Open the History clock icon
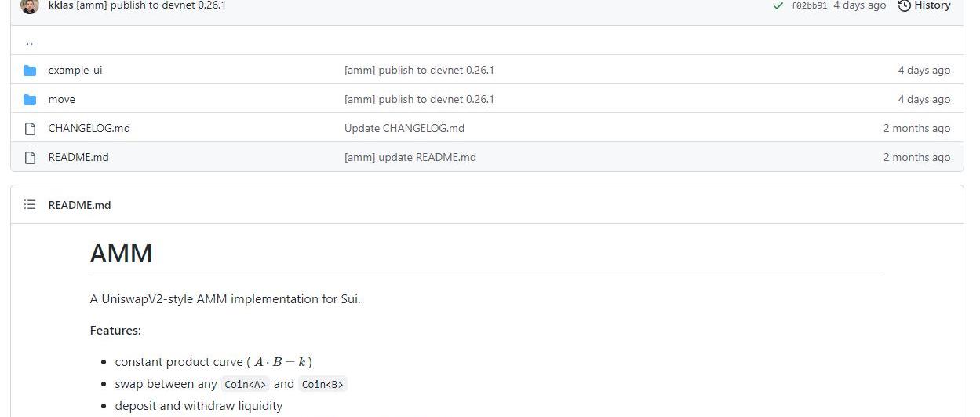 tap(904, 5)
